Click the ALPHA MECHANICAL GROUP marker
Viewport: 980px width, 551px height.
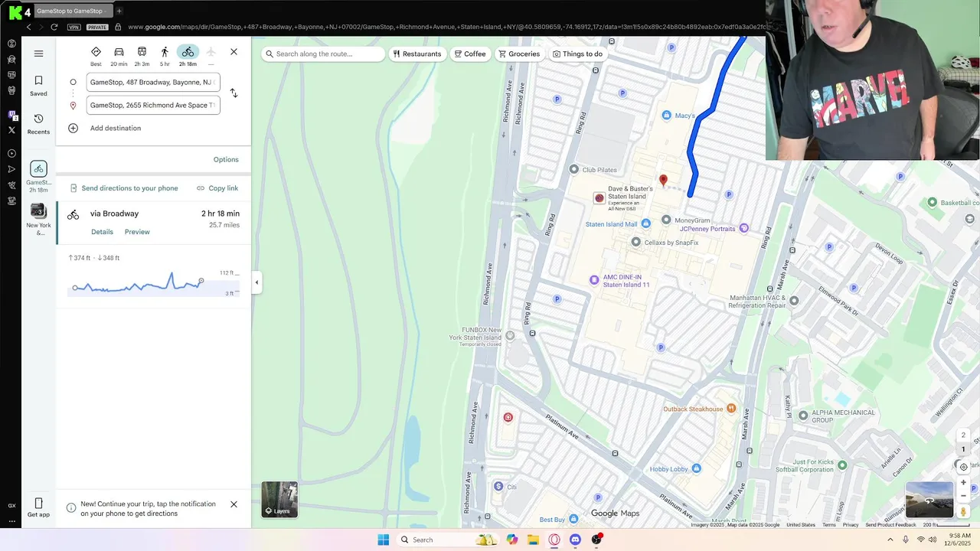[x=803, y=416]
